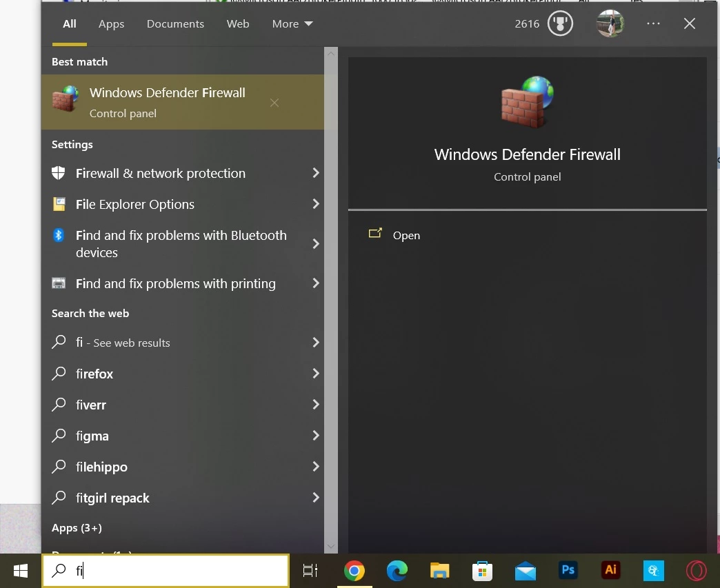The height and width of the screenshot is (588, 720).
Task: Select Find and fix problems with printing
Action: point(183,283)
